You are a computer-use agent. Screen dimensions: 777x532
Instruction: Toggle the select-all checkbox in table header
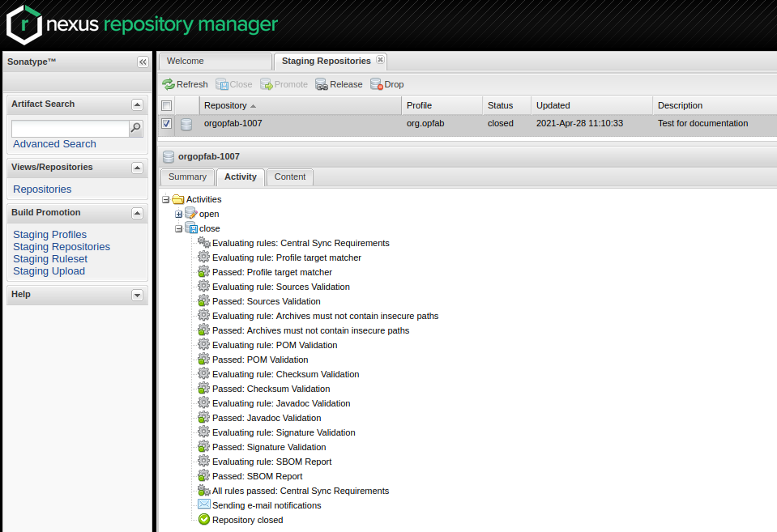[x=167, y=105]
